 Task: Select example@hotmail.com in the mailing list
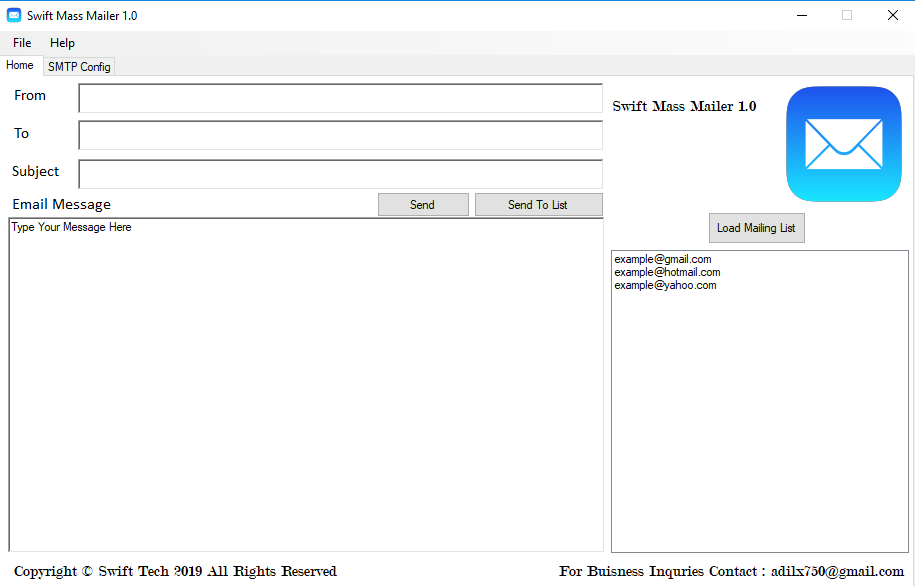[667, 273]
